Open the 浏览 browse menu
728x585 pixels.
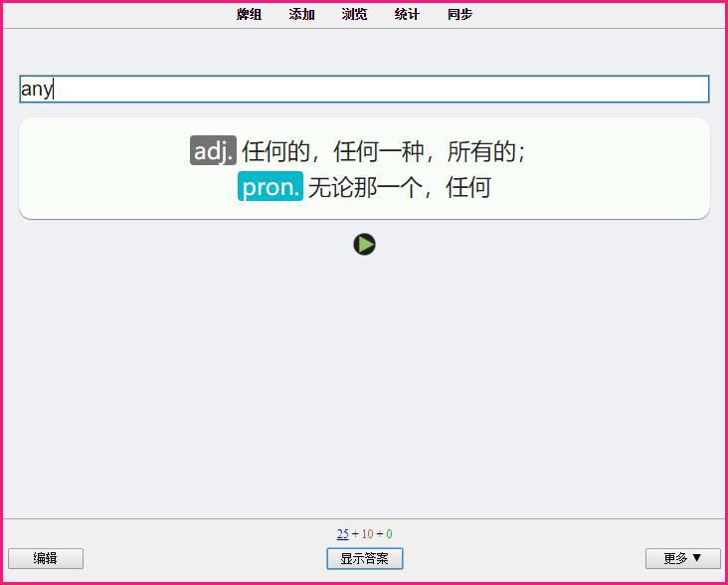tap(355, 14)
